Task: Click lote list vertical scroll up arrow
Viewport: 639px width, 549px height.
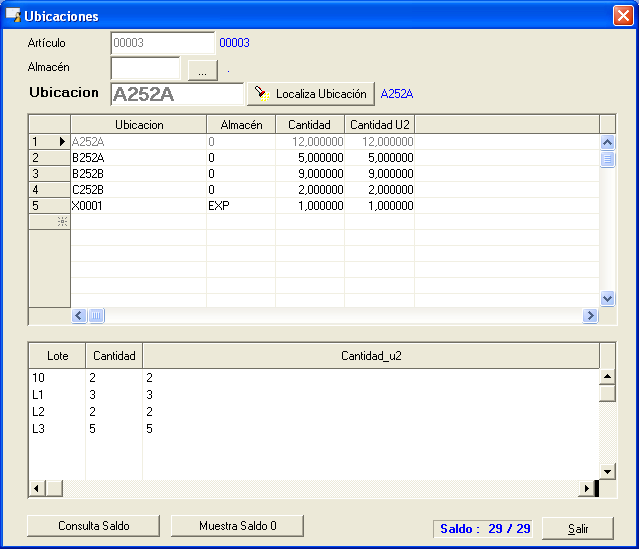Action: tap(607, 377)
